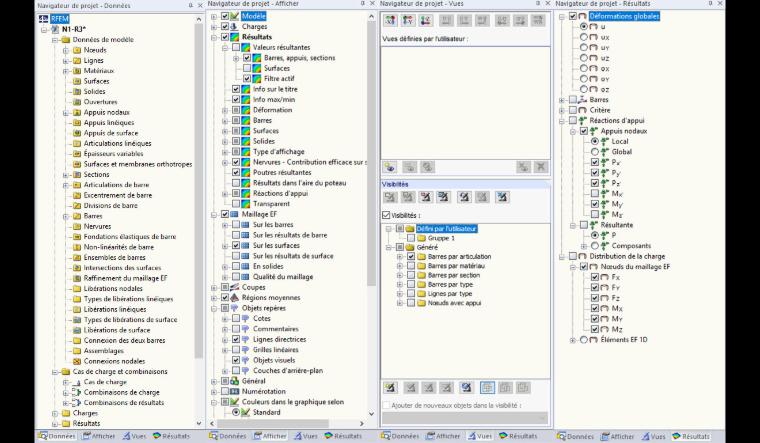Click the last blue icon in the Visibilités toolbar
760x443 pixels.
(x=502, y=197)
